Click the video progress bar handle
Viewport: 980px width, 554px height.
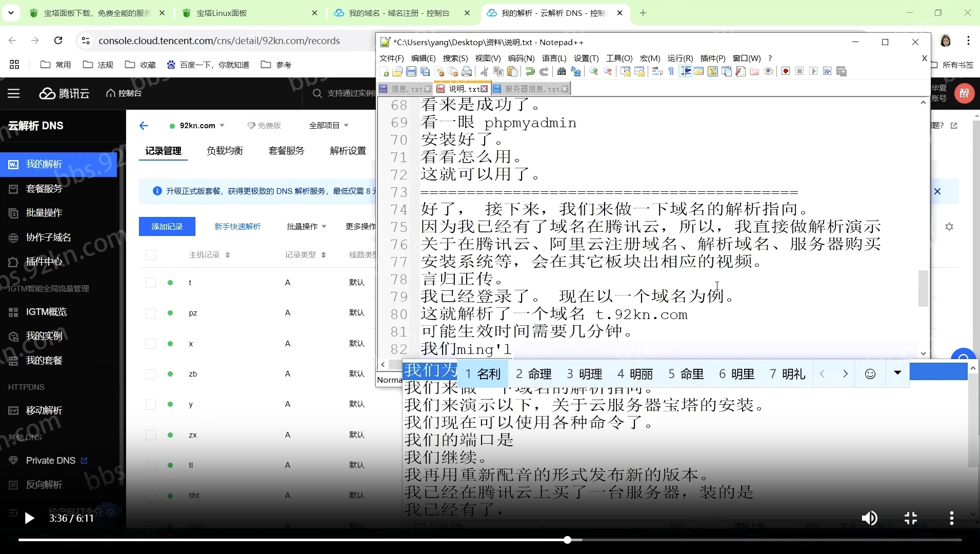567,540
